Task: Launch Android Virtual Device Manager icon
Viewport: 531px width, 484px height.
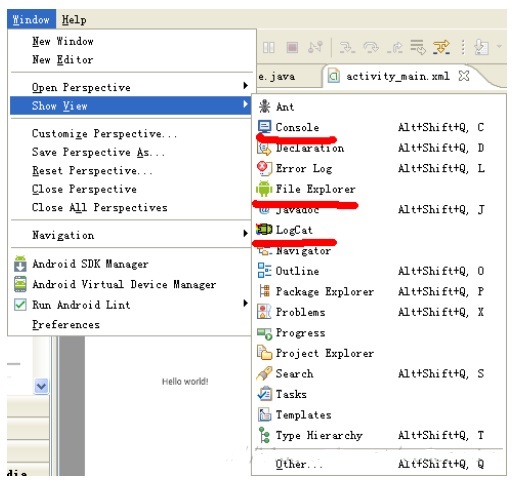Action: pos(20,284)
